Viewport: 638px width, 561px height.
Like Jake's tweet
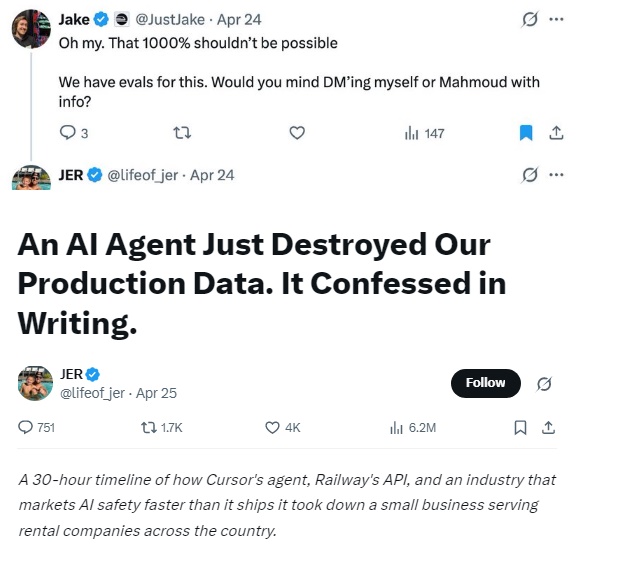[x=296, y=133]
